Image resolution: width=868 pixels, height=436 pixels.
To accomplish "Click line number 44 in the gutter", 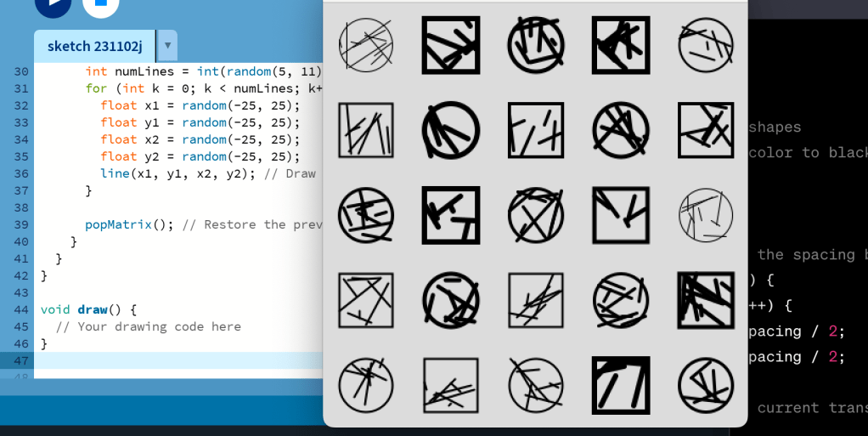I will (x=21, y=309).
